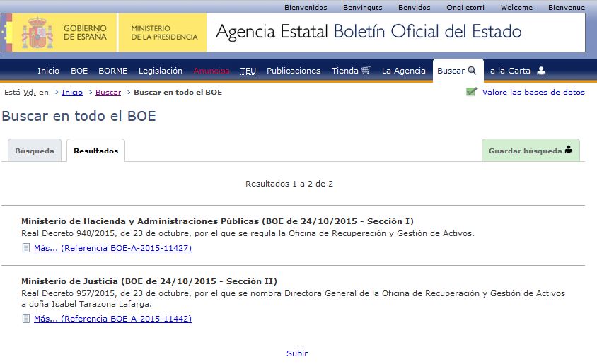
Task: Click the Gobierno de España coat of arms logo
Action: (x=37, y=33)
